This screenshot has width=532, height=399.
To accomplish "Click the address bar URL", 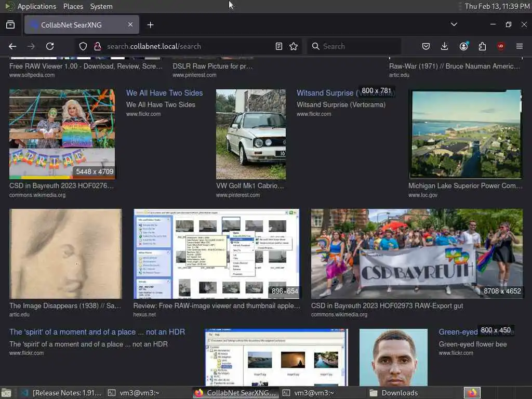I will 154,46.
